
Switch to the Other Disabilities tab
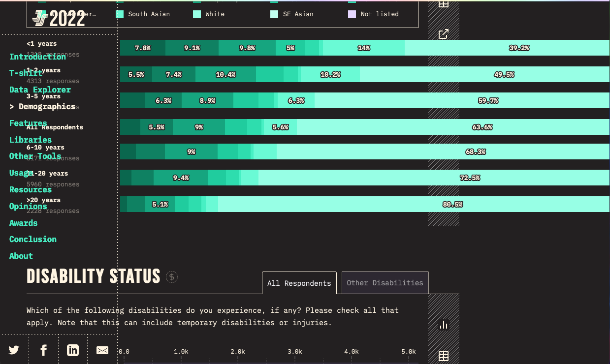coord(385,283)
